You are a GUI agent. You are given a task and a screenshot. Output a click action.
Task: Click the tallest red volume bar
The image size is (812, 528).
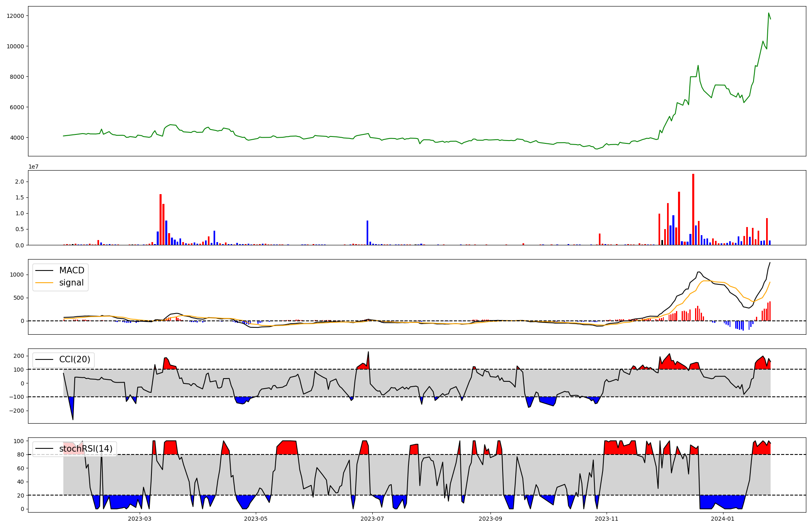[693, 209]
